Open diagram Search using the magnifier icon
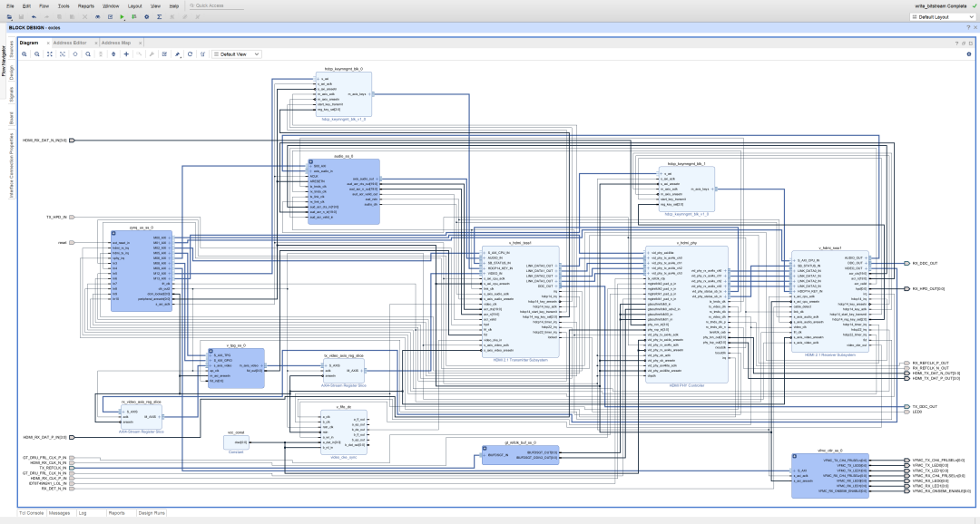980x524 pixels. click(x=88, y=54)
